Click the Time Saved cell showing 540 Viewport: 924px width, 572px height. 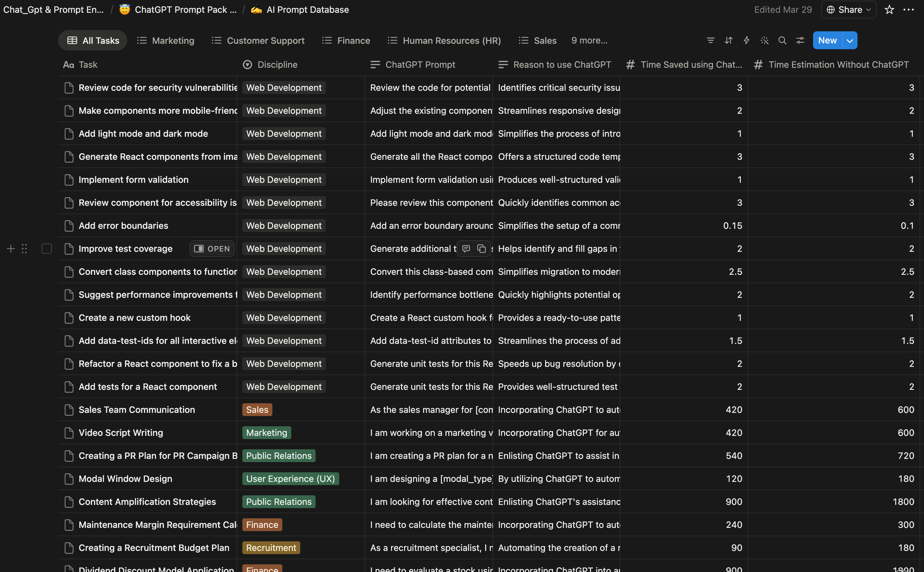[684, 456]
